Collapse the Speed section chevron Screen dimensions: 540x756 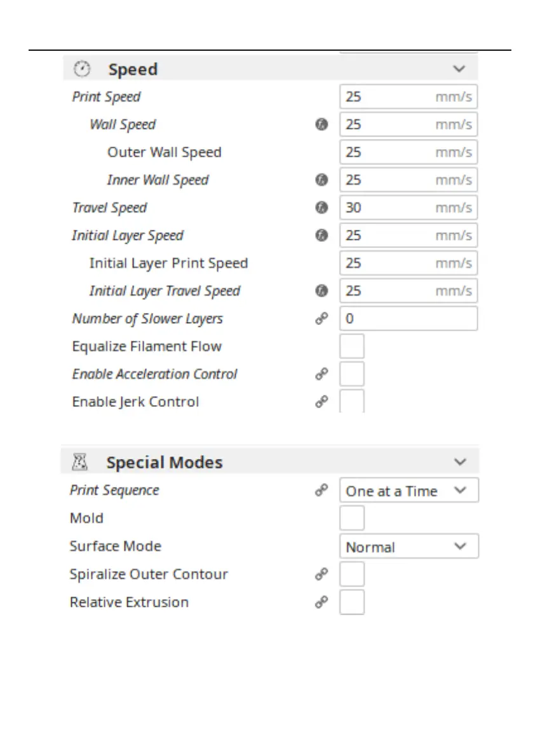[459, 69]
